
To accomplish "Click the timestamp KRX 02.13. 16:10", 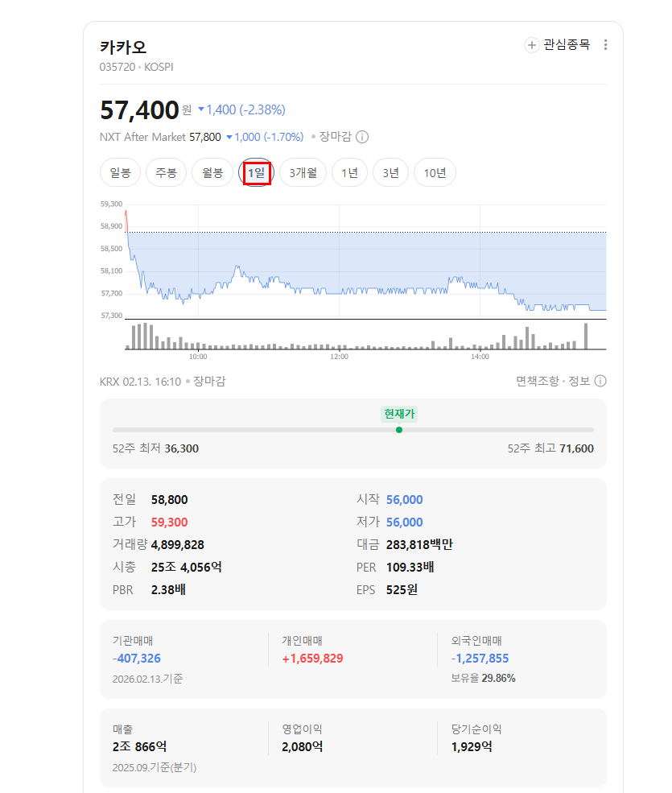I will 140,382.
